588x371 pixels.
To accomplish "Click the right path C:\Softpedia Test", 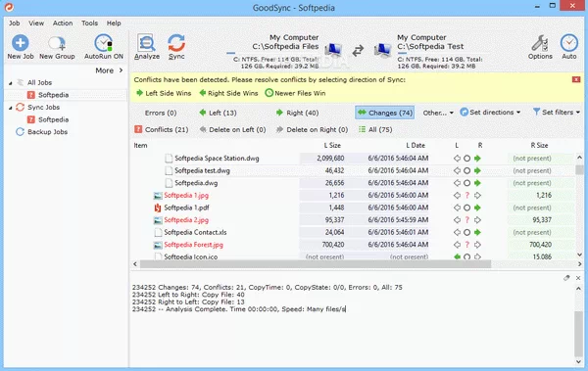I will click(x=430, y=46).
